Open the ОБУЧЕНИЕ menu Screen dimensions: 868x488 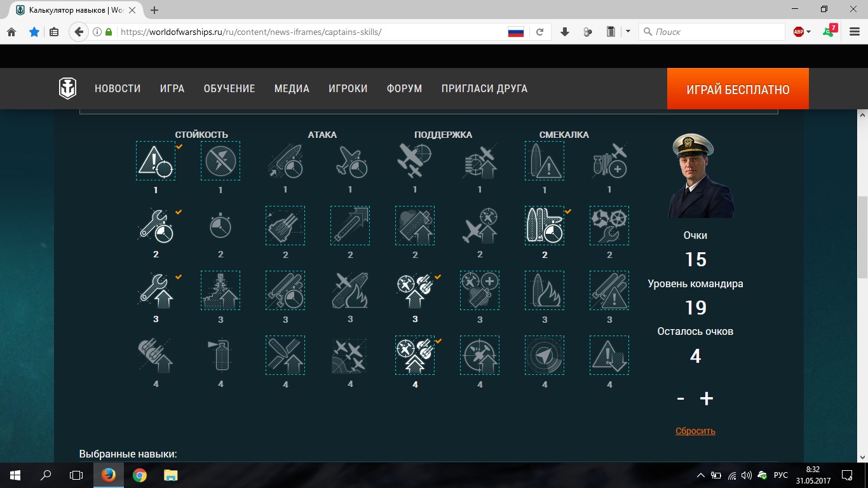tap(229, 89)
